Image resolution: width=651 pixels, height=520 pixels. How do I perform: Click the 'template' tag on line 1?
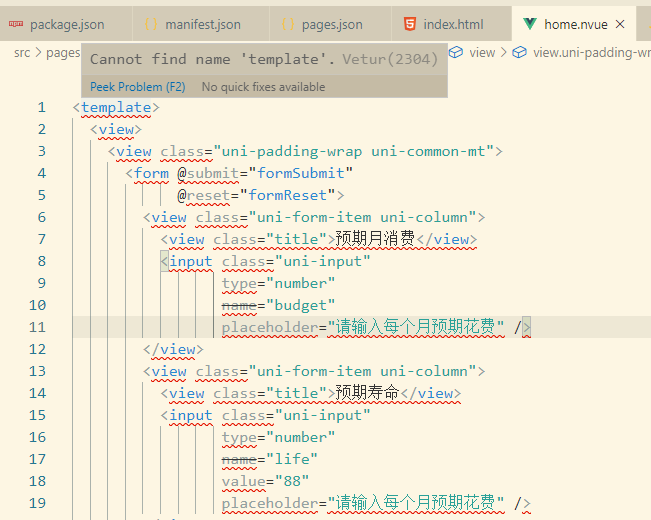[x=116, y=108]
